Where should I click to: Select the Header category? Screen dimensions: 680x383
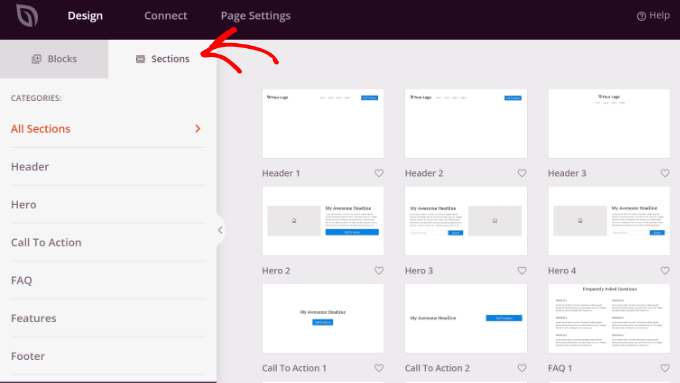[108, 167]
